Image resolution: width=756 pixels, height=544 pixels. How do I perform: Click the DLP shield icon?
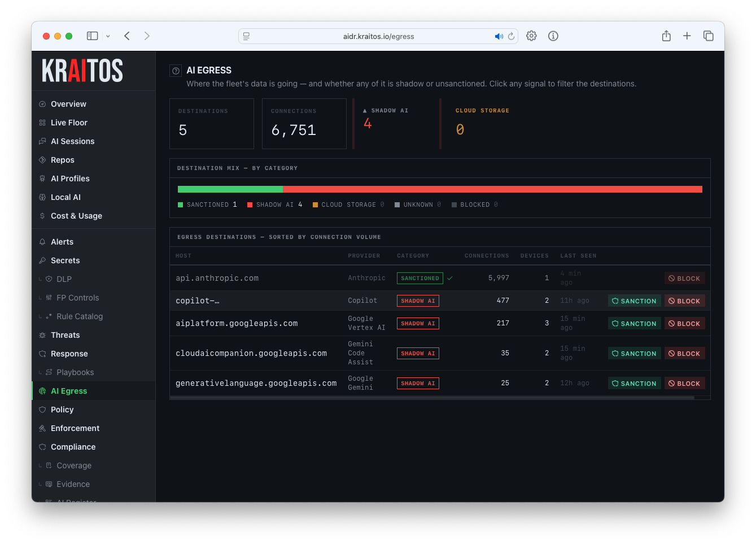pyautogui.click(x=49, y=279)
